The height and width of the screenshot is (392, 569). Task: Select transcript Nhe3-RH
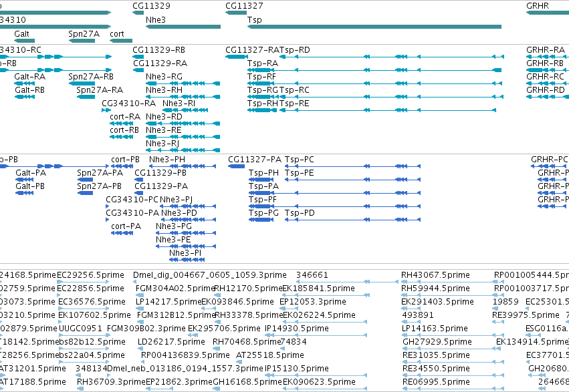point(164,90)
